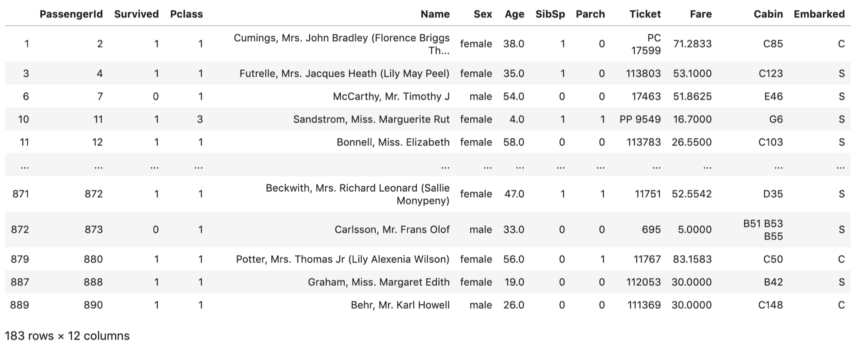Select ticket cell 'PP 9549'
868x346 pixels.
640,119
